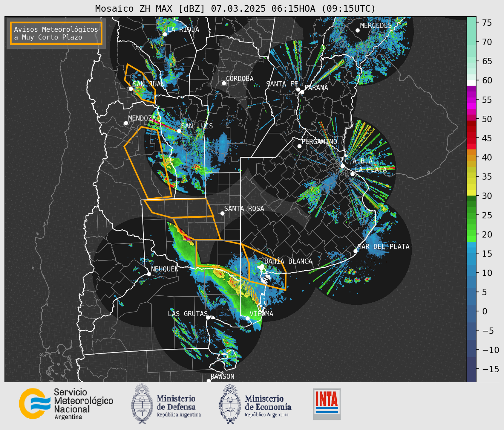The height and width of the screenshot is (430, 504).
Task: Click the MAR DEL PLATA label text
Action: (383, 247)
